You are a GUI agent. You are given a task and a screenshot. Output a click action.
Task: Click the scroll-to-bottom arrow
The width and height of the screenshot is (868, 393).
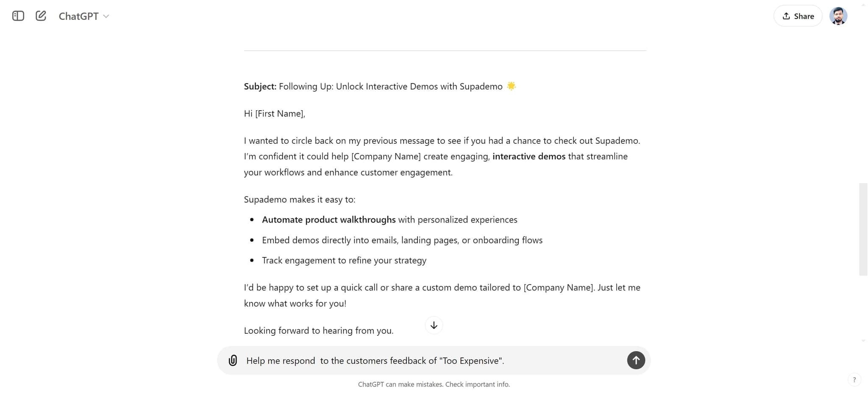tap(433, 325)
